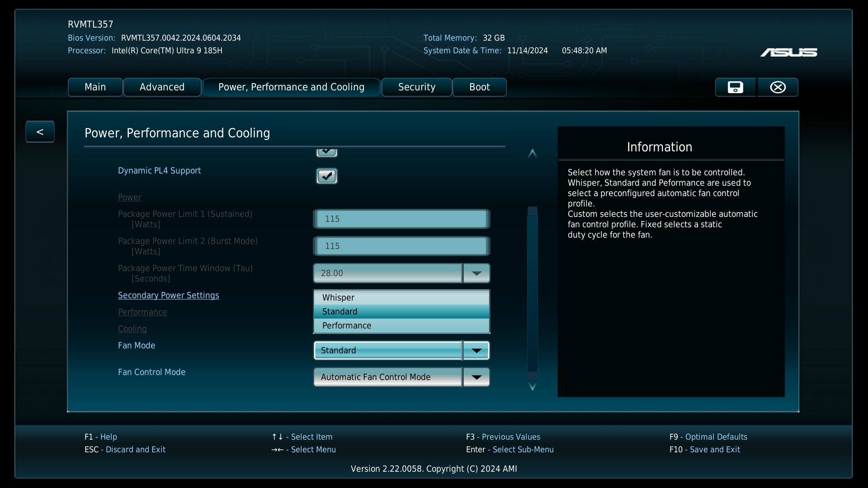Click the circled X exit icon

pos(778,87)
